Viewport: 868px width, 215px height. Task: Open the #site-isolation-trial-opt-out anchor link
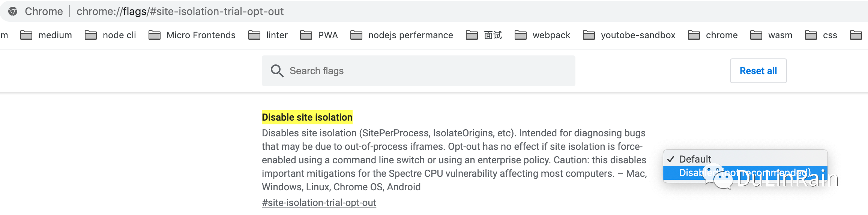[x=319, y=203]
